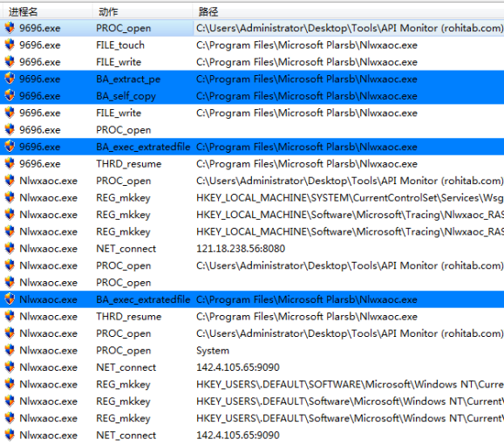
Task: Click path cell of Nlwxaoc.exe THRD_resume row
Action: pyautogui.click(x=307, y=316)
